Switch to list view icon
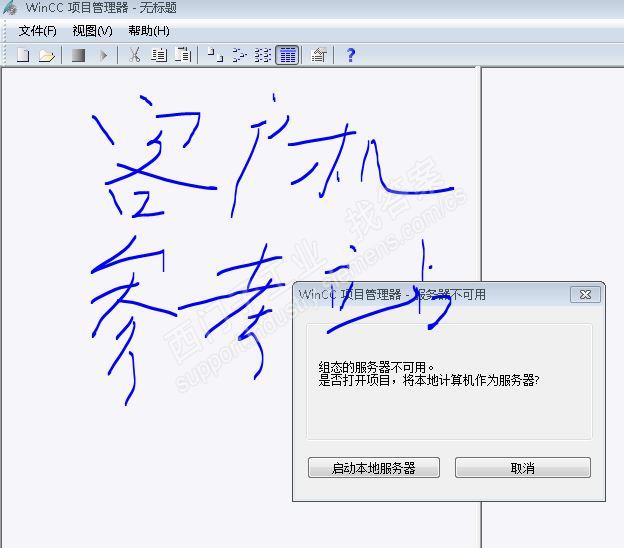624x548 pixels. 263,55
